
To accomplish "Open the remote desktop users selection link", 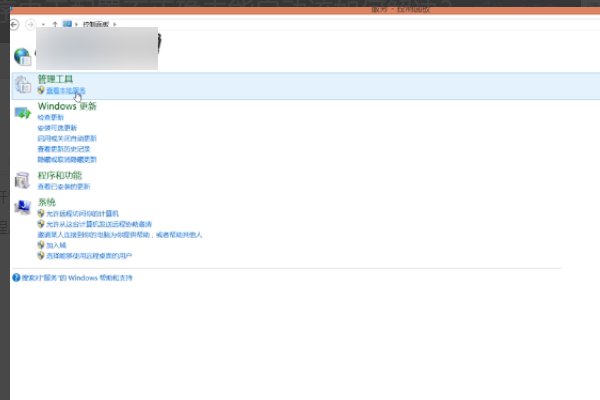I will [x=89, y=256].
